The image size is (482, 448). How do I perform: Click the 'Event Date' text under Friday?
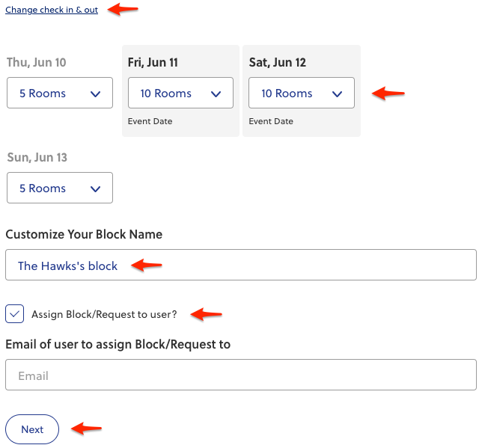(x=150, y=121)
